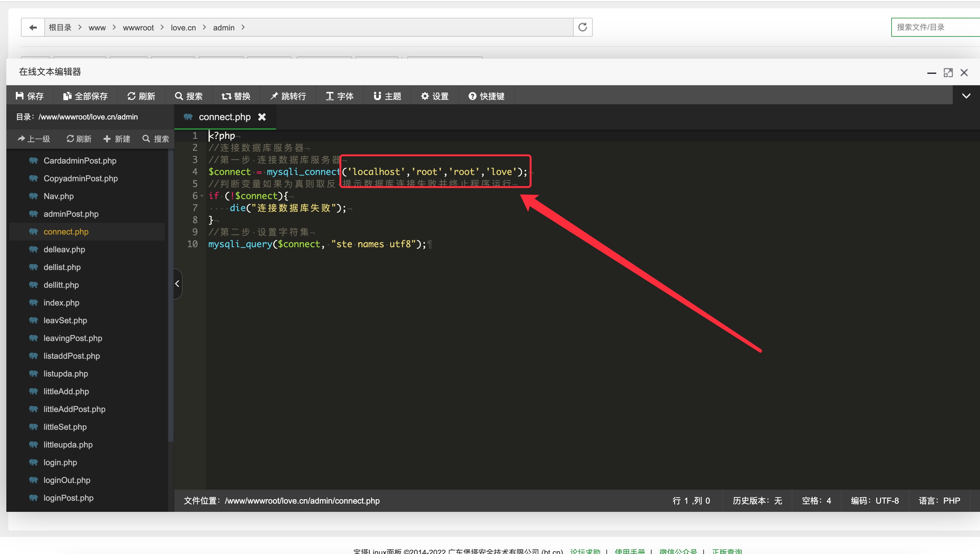
Task: Open the Font (字体) settings
Action: point(340,96)
